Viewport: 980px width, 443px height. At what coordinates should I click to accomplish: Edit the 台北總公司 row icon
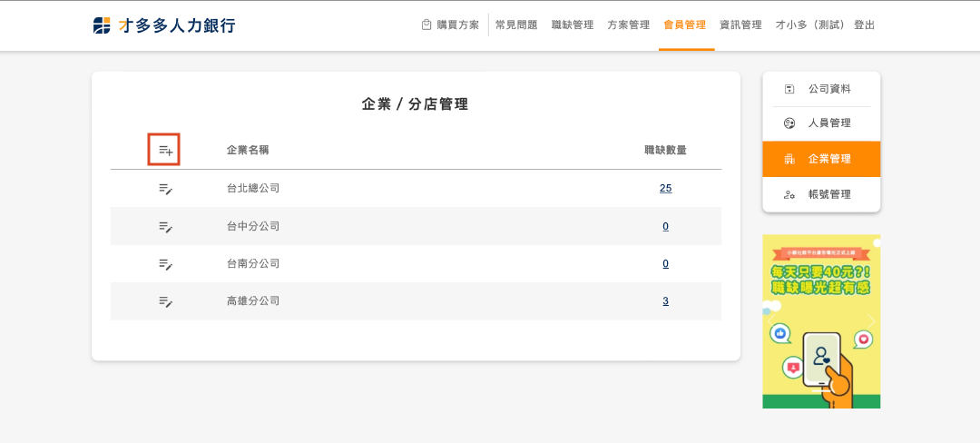coord(165,189)
